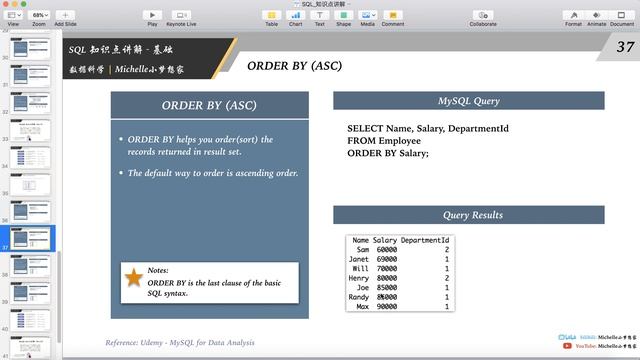The width and height of the screenshot is (640, 360).
Task: Select slide 41 thumbnail
Action: click(x=30, y=347)
